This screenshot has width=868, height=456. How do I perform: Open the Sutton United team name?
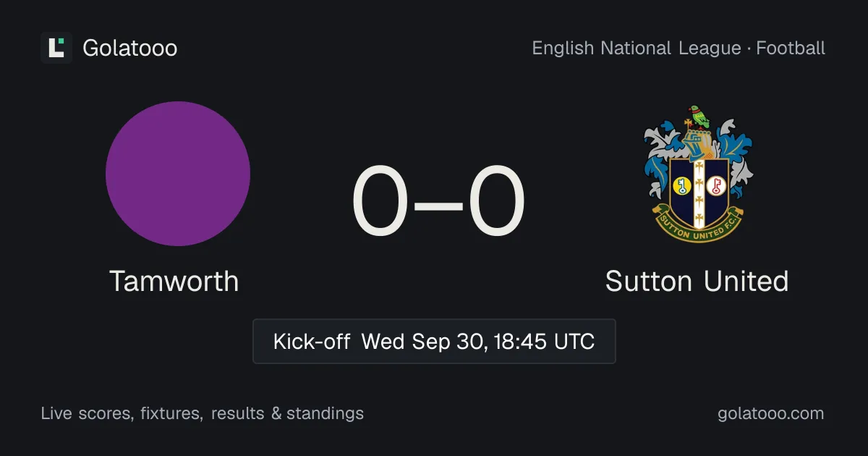tap(697, 281)
